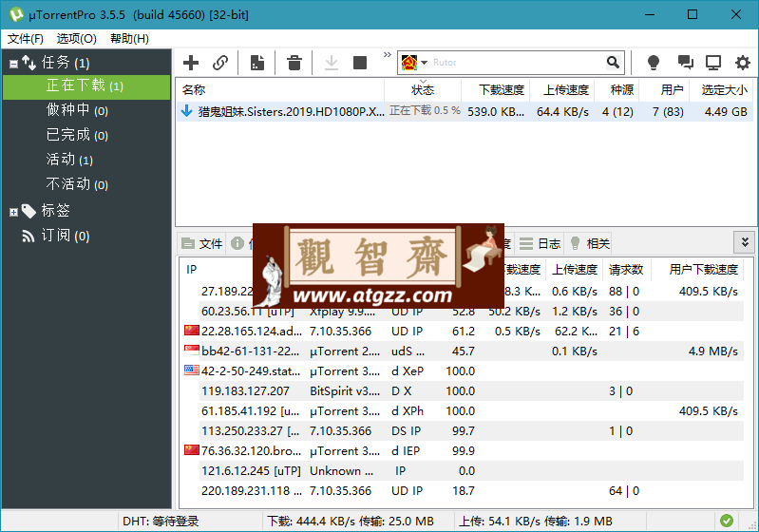Select peer 113.250.233.27 row
The image size is (759, 532).
(463, 431)
